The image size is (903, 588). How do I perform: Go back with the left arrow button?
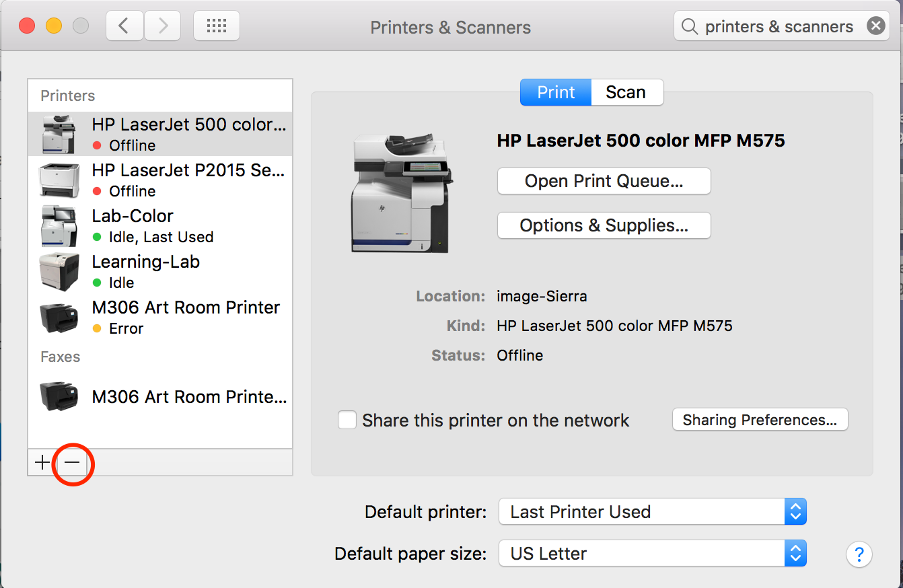(123, 26)
